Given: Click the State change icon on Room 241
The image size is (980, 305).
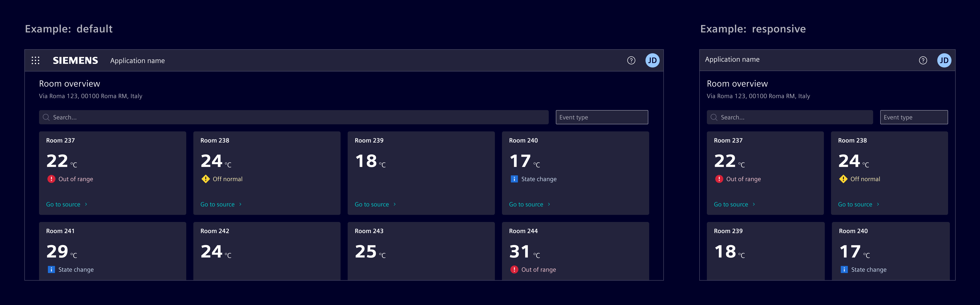Looking at the screenshot, I should [x=51, y=269].
